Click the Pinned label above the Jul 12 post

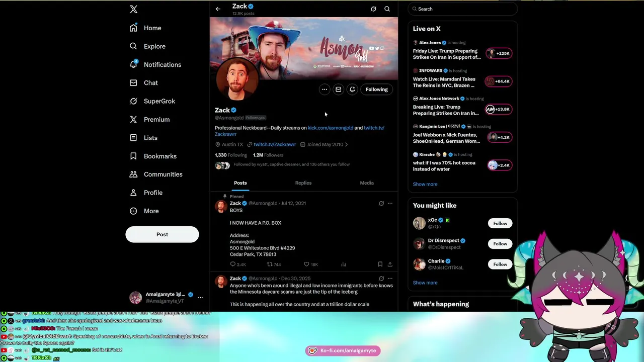pyautogui.click(x=236, y=197)
